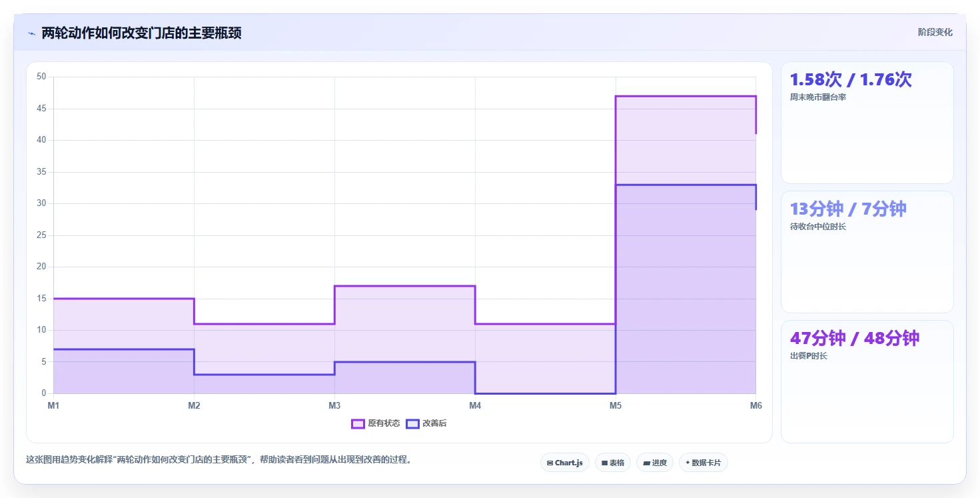Toggle the 改善后 legend series
The width and height of the screenshot is (980, 498).
pyautogui.click(x=426, y=423)
